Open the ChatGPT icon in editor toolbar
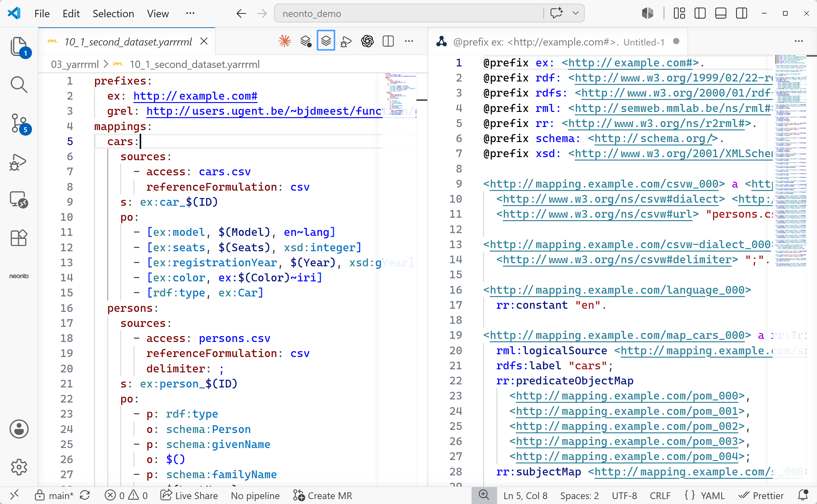This screenshot has width=817, height=504. (x=367, y=41)
